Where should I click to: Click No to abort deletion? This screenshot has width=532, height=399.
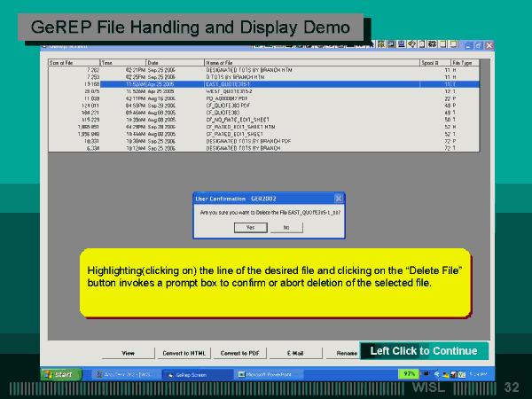point(286,228)
